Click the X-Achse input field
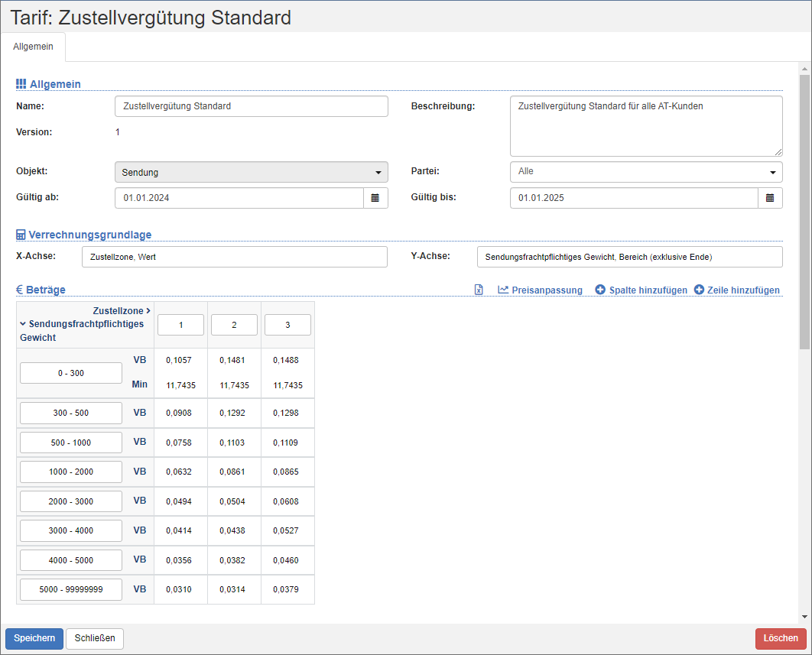This screenshot has width=812, height=655. point(234,257)
